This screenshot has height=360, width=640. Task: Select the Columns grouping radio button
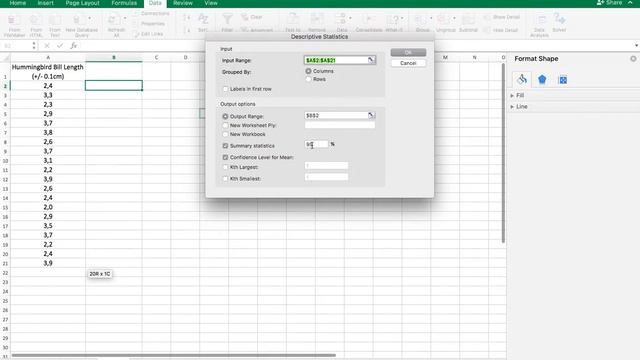pyautogui.click(x=309, y=71)
